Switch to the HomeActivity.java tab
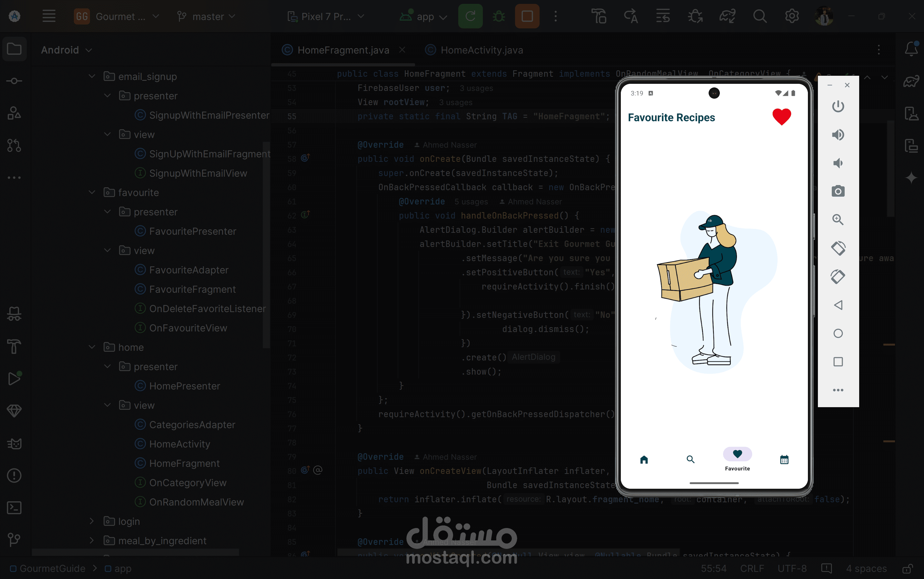924x579 pixels. pos(481,50)
